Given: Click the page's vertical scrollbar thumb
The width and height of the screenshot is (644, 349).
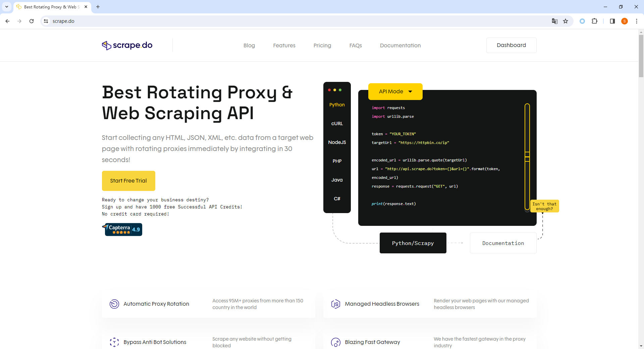Looking at the screenshot, I should point(641,56).
